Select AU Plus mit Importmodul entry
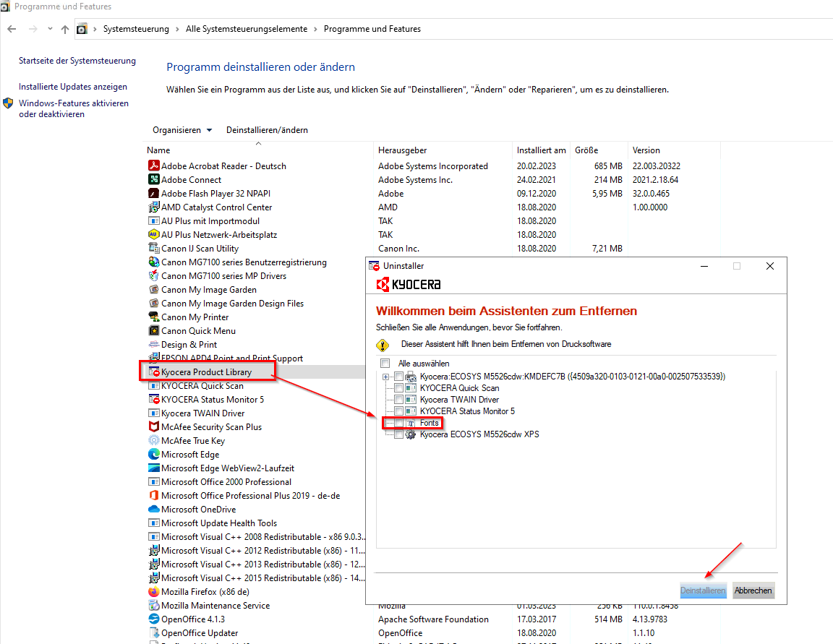 tap(210, 221)
